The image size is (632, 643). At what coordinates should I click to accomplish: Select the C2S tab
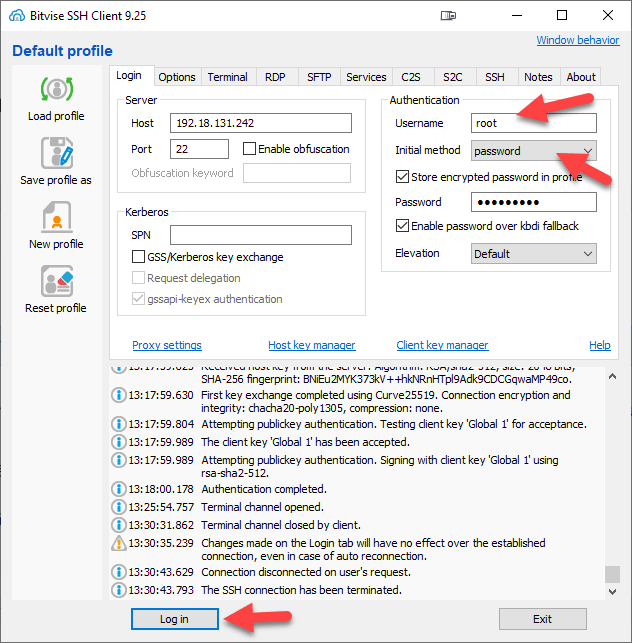coord(411,77)
